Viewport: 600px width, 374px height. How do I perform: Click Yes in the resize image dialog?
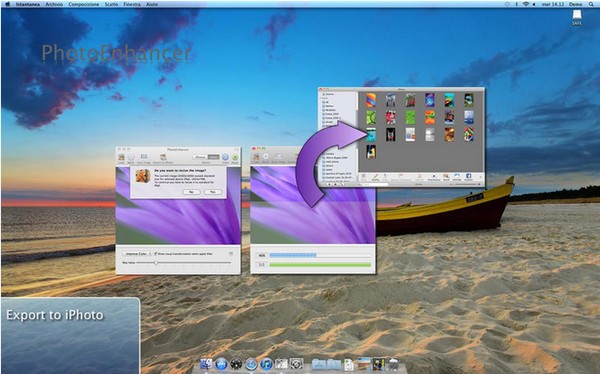click(213, 192)
